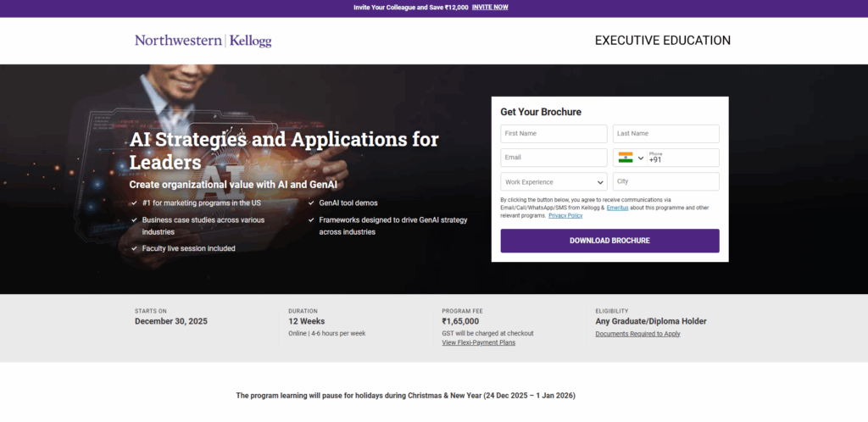
Task: Click checkmark beside Faculty live session
Action: pyautogui.click(x=134, y=248)
